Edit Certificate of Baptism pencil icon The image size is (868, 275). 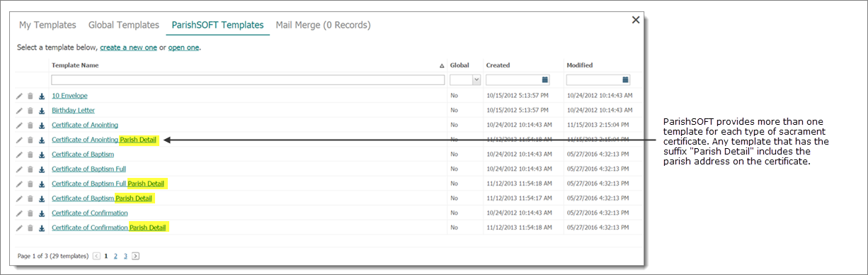coord(19,155)
